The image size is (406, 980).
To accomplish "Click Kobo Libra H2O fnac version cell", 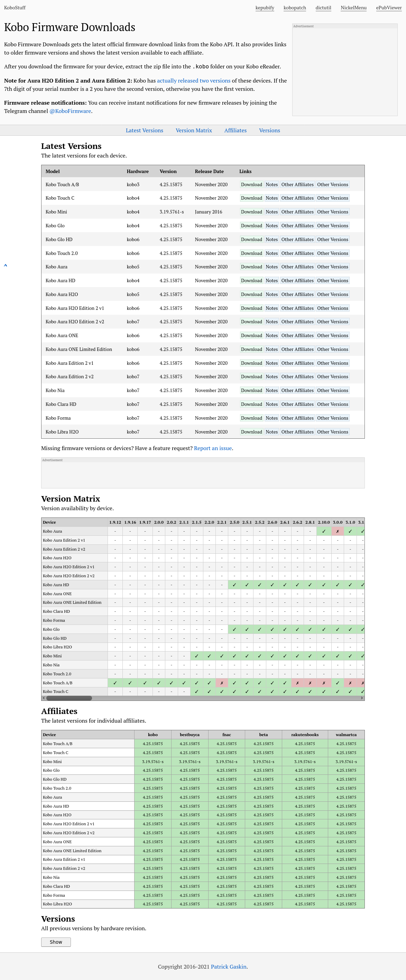I will [x=227, y=904].
